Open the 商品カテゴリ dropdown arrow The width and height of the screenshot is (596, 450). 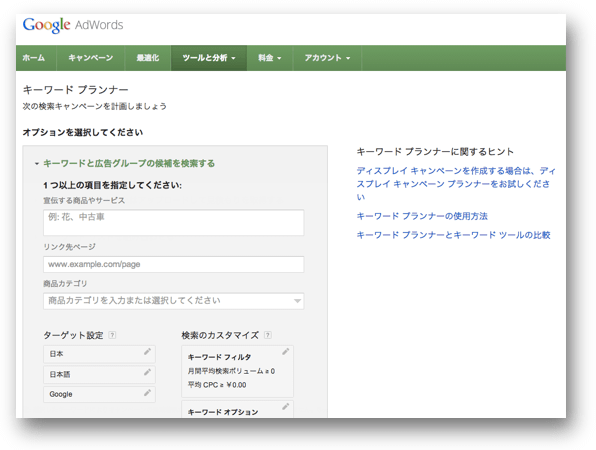click(297, 301)
